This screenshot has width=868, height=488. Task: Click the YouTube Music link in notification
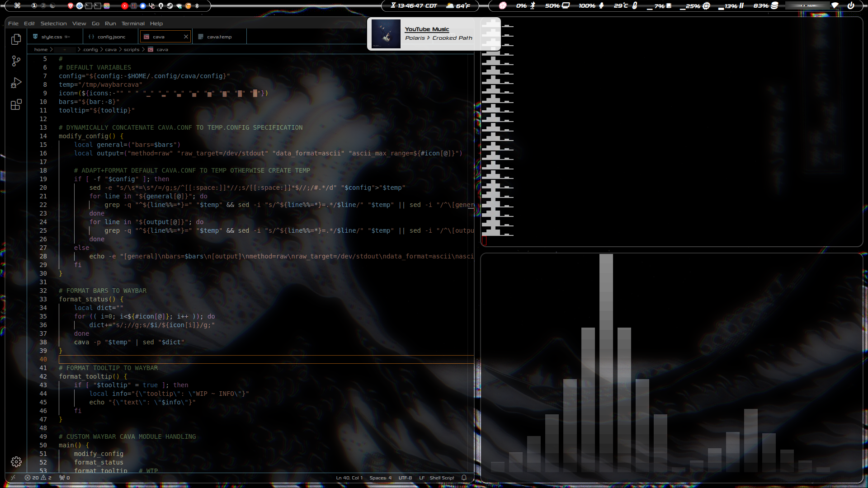click(x=427, y=29)
